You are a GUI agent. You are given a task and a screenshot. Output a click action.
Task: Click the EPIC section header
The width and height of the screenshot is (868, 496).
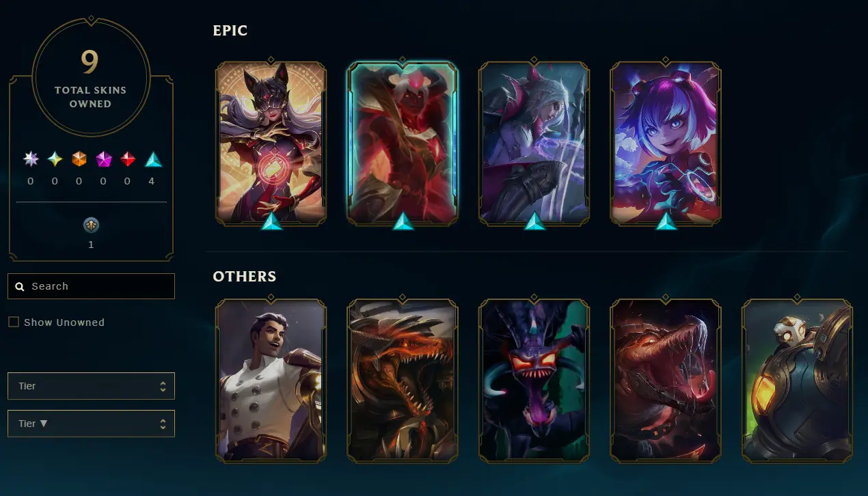pos(230,31)
